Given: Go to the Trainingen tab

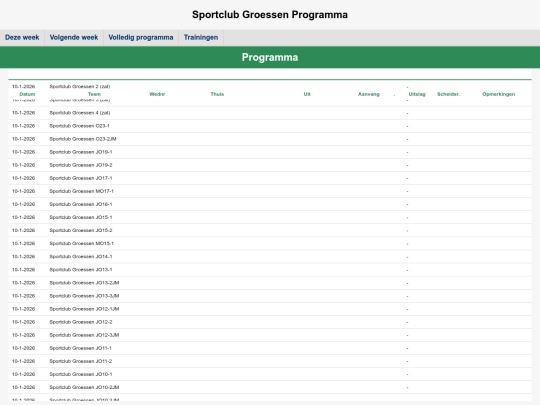Looking at the screenshot, I should 201,38.
